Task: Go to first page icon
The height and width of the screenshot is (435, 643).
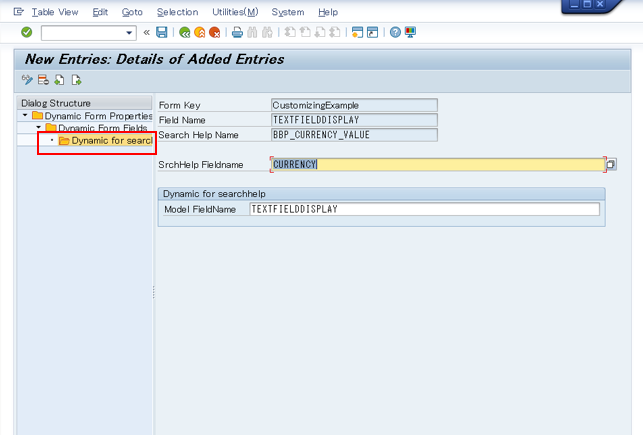Action: 290,32
